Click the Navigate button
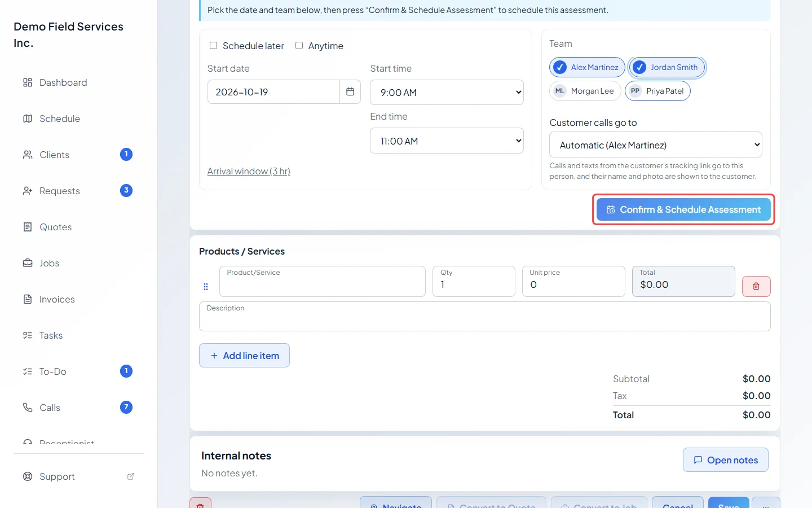Image resolution: width=812 pixels, height=508 pixels. pyautogui.click(x=396, y=503)
